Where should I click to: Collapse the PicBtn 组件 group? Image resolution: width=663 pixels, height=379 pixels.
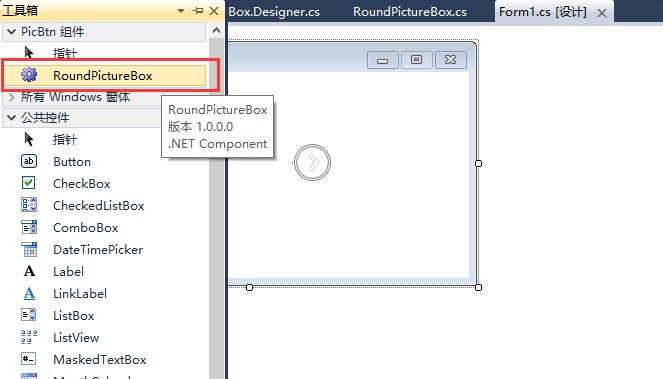click(11, 32)
